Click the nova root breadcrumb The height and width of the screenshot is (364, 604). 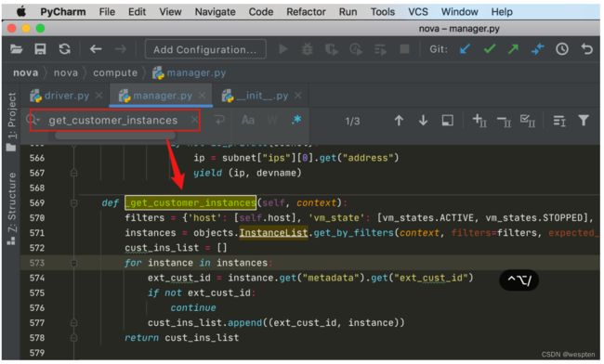tap(25, 72)
